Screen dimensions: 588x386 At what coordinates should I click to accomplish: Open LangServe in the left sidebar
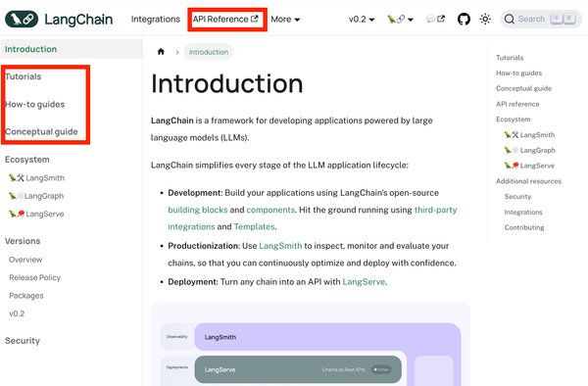tap(36, 214)
